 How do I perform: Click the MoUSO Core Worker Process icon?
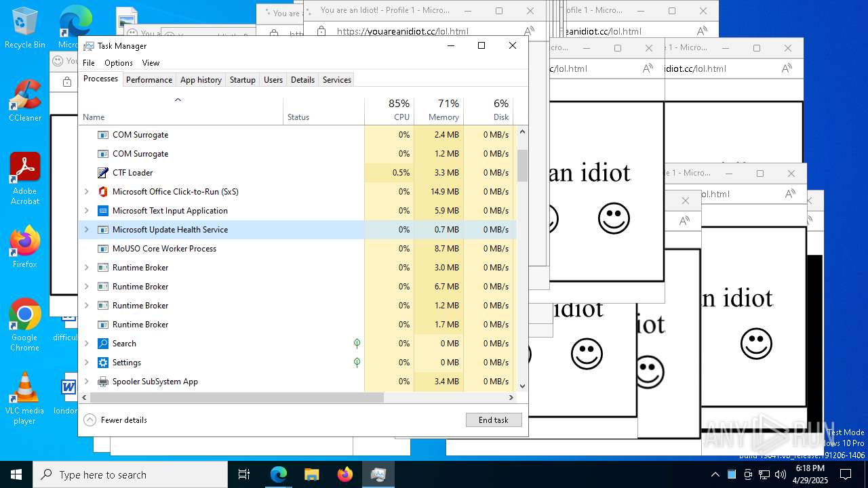(103, 249)
